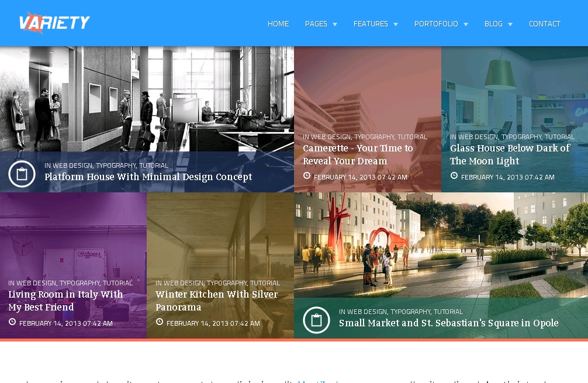
Task: Open 'Platform House With Minimal Design Concept' article
Action: (148, 177)
